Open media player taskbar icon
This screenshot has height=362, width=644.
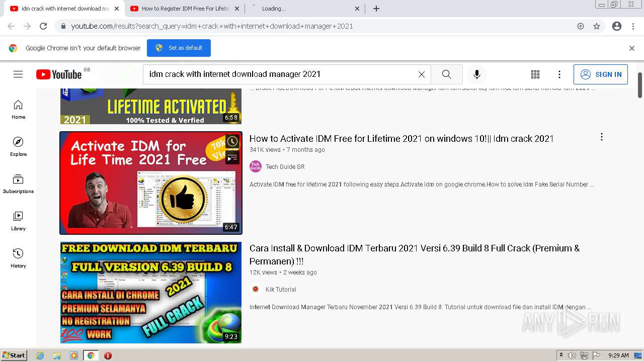point(74,355)
